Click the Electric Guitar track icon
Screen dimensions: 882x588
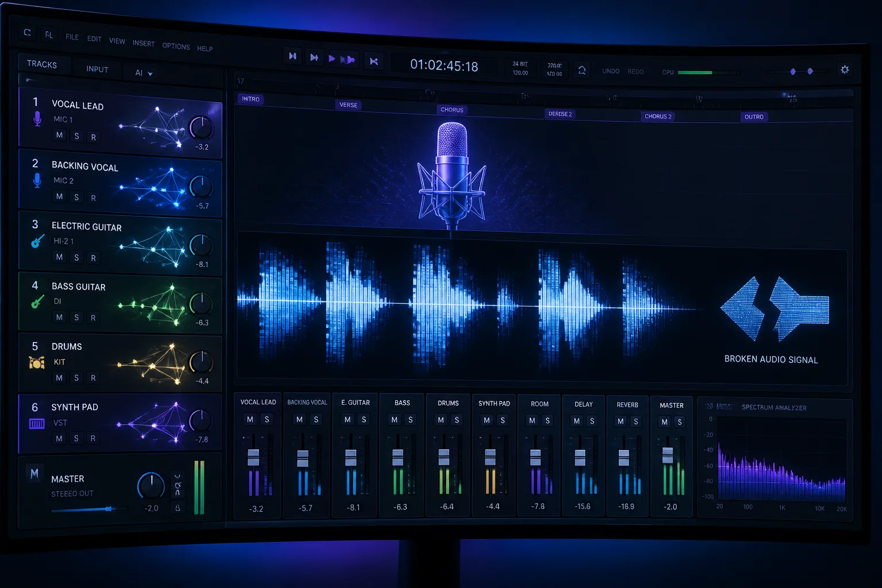point(37,241)
